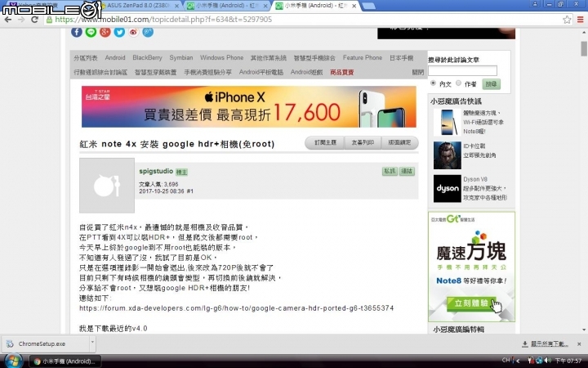The height and width of the screenshot is (368, 588).
Task: Click the 版面鎖定 layout lock button
Action: [399, 142]
